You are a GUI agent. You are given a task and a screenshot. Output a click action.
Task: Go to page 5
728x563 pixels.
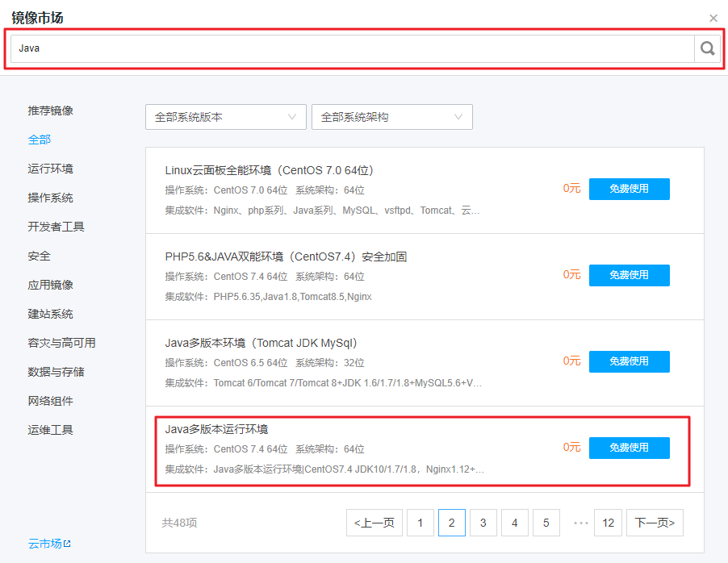(x=546, y=523)
